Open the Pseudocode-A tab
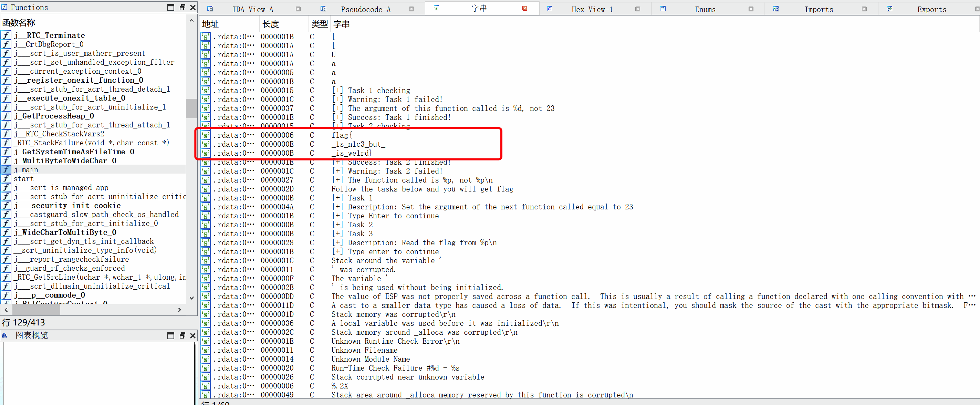 [366, 9]
